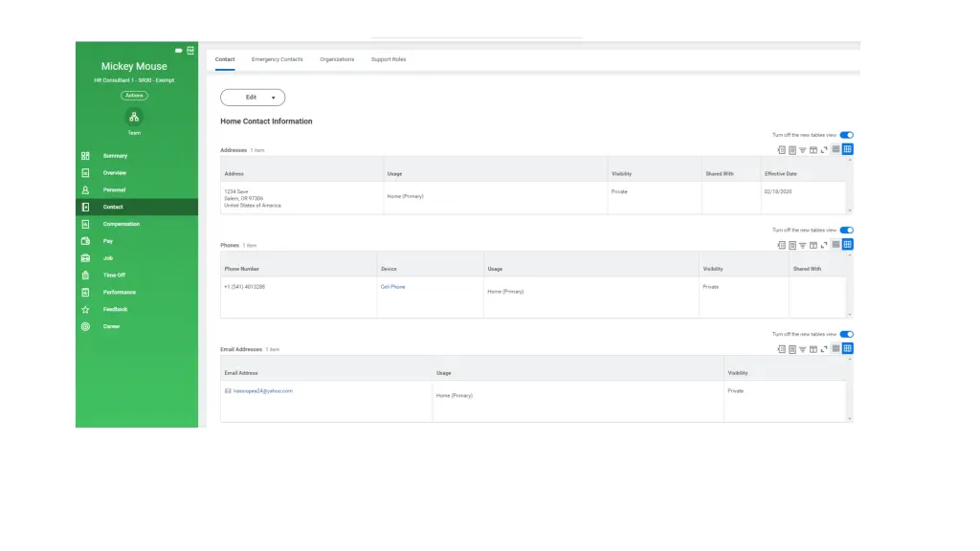The width and height of the screenshot is (980, 551).
Task: Expand Addresses table to fullscreen
Action: tap(824, 150)
